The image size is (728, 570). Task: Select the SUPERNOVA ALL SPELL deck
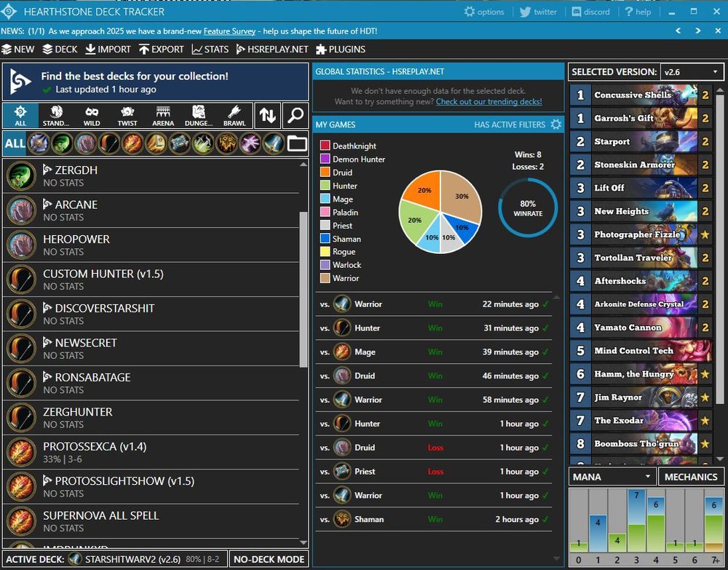(151, 521)
